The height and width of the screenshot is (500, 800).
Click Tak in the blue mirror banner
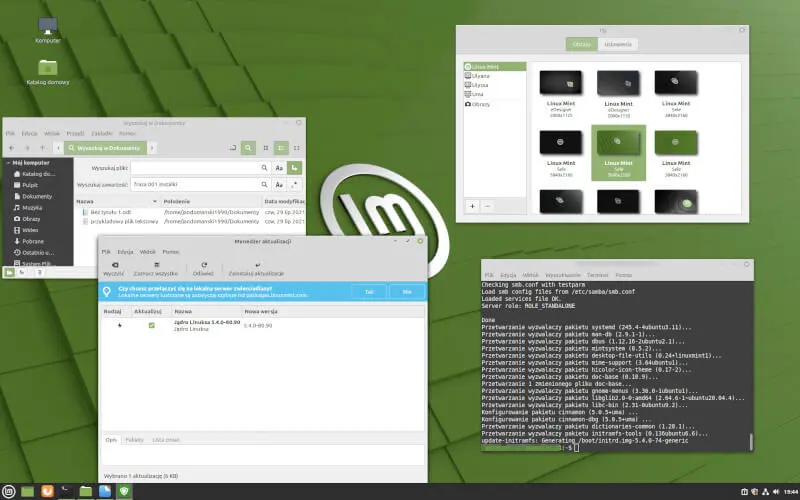(369, 291)
